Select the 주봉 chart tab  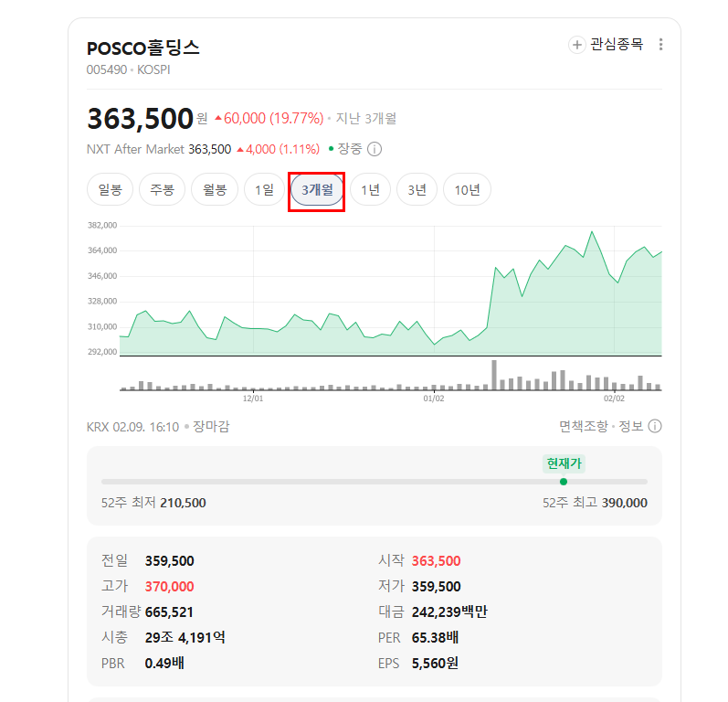[162, 189]
